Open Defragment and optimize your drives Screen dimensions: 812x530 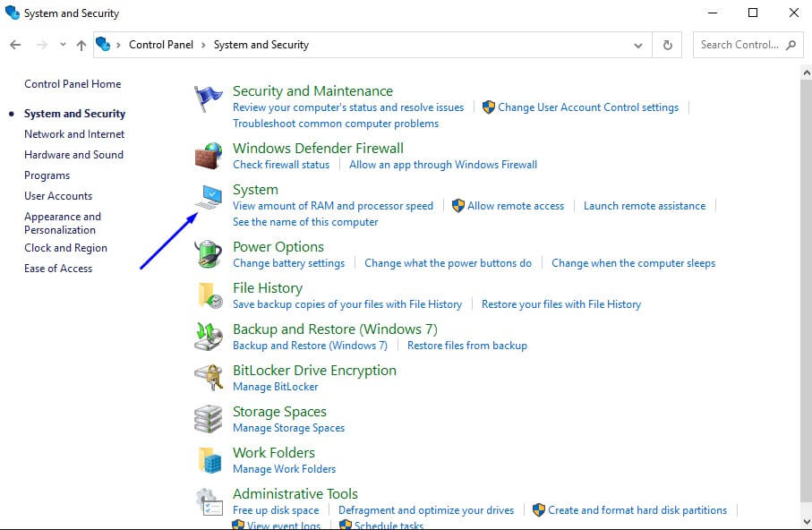pos(425,510)
